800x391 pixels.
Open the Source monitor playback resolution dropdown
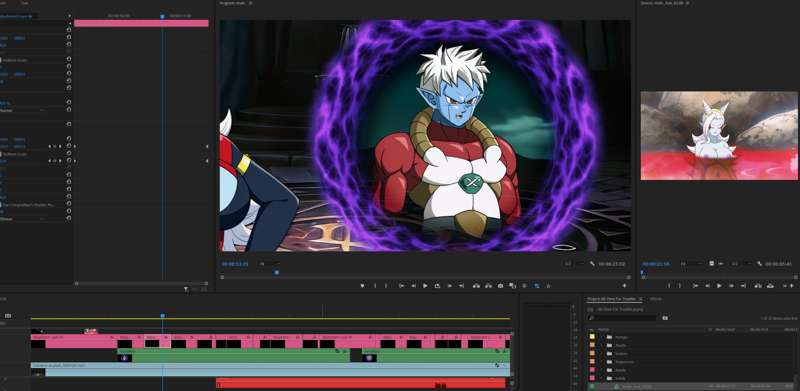tap(741, 264)
